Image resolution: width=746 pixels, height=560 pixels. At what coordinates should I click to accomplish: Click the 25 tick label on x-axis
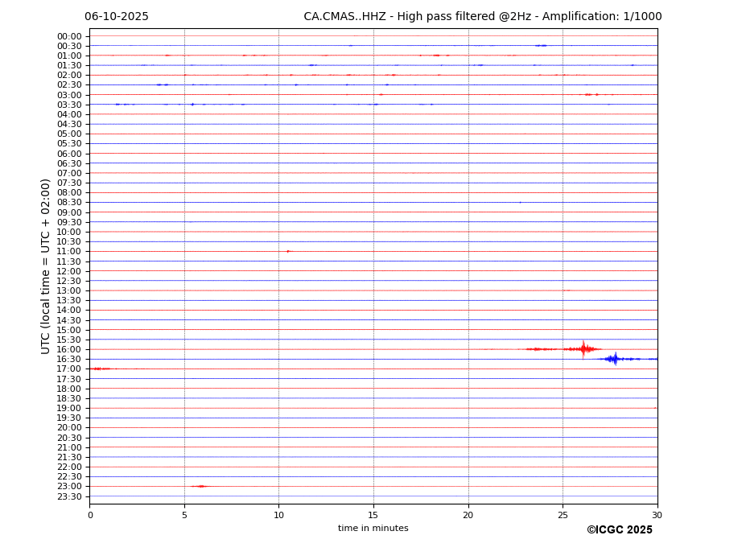(x=563, y=515)
